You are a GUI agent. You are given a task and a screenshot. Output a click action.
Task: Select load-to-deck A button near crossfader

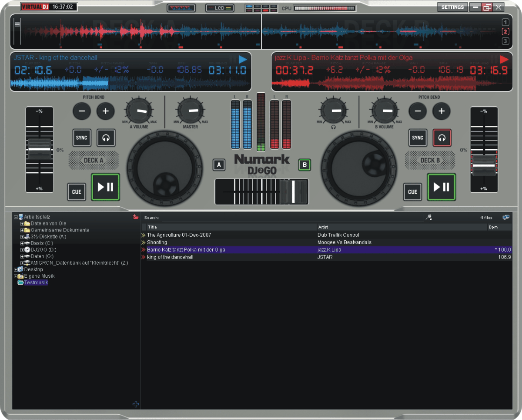tap(219, 165)
